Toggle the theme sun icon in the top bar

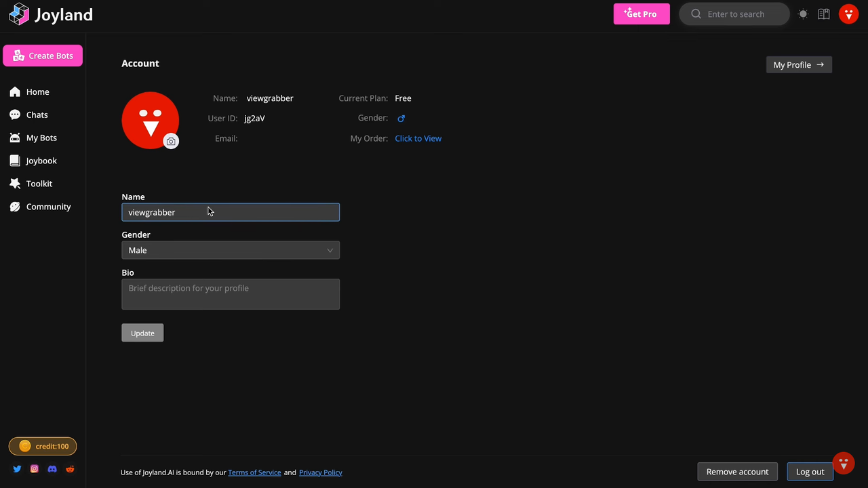(803, 14)
